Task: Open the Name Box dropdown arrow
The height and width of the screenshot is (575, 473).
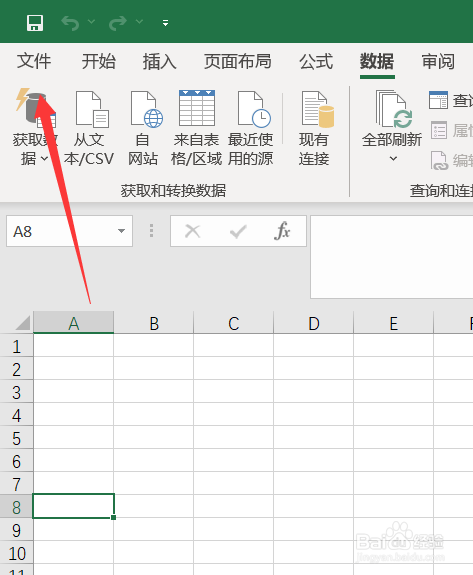Action: pos(121,231)
